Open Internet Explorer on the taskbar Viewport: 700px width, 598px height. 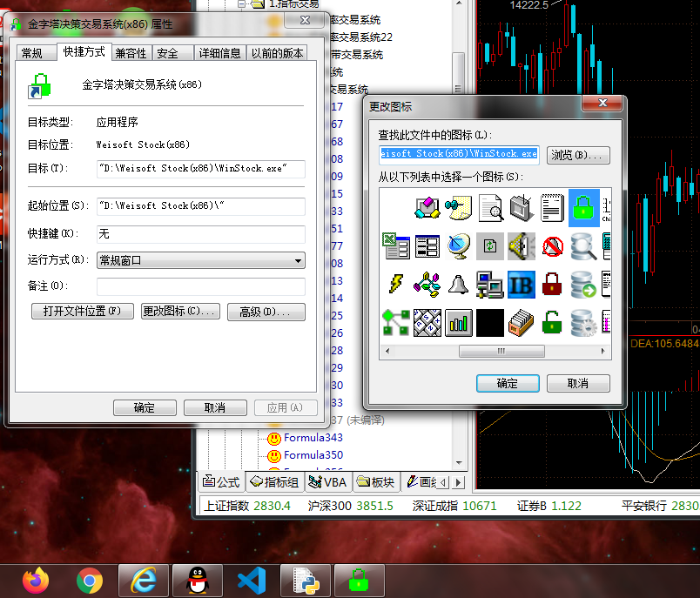pyautogui.click(x=144, y=581)
